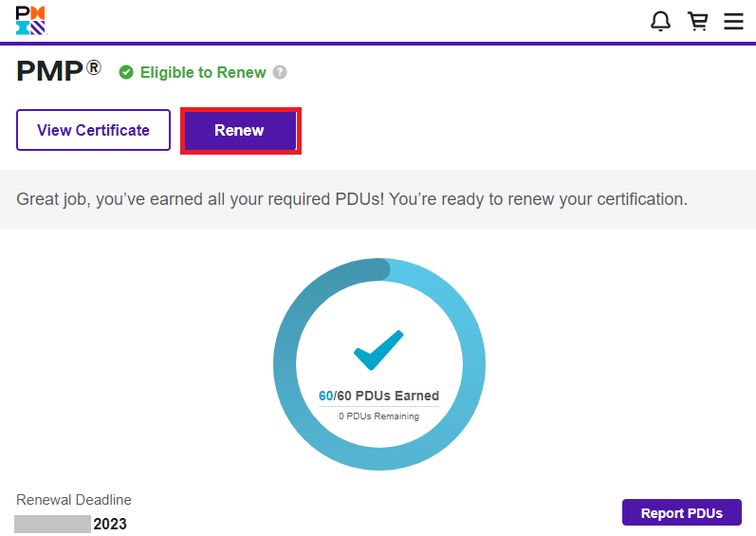This screenshot has height=536, width=756.
Task: Click the Eligible to Renew status text
Action: pos(203,72)
